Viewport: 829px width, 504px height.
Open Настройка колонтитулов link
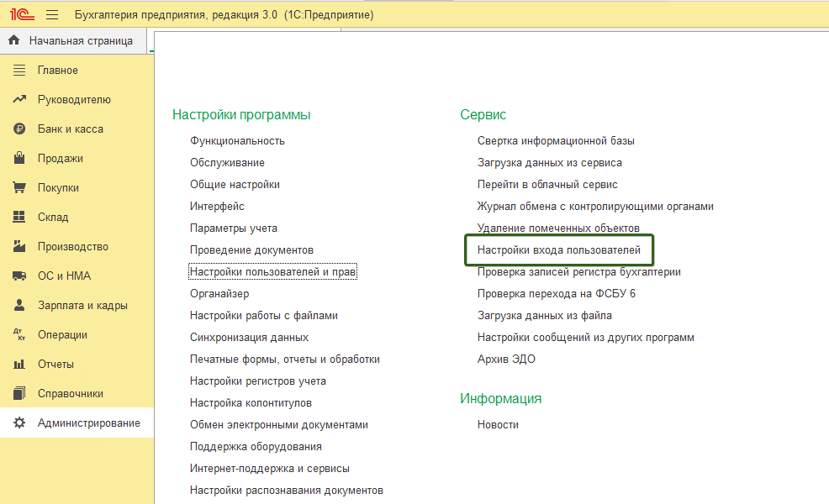251,402
